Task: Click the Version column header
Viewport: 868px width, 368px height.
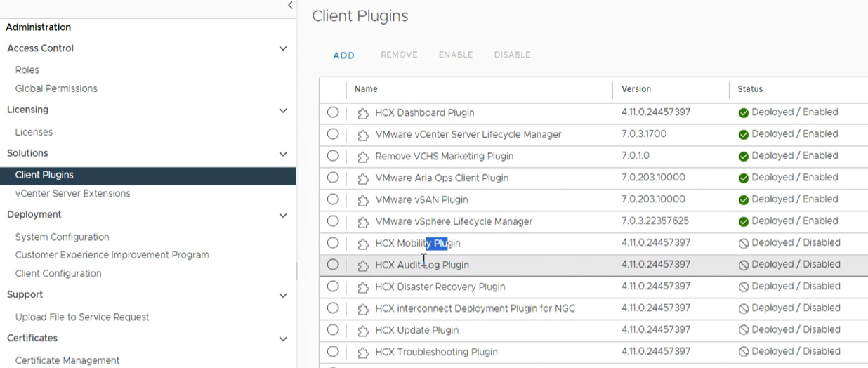Action: pyautogui.click(x=636, y=89)
